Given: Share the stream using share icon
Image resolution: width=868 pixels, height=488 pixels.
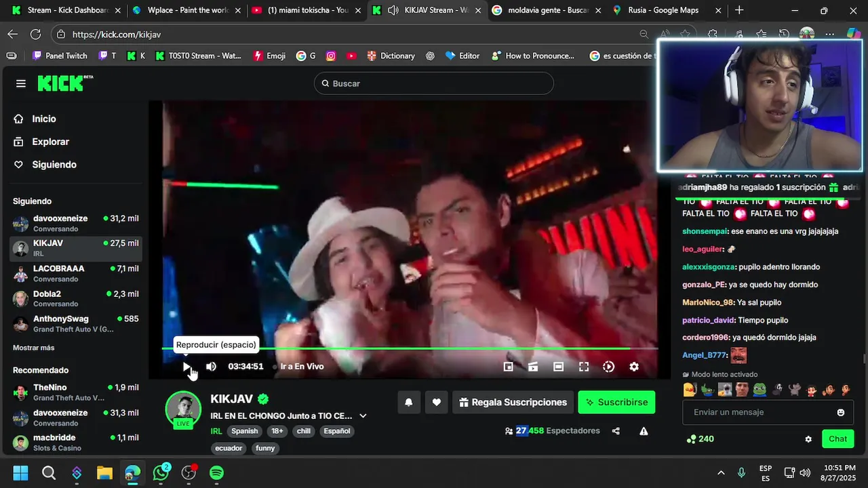Looking at the screenshot, I should pos(616,431).
